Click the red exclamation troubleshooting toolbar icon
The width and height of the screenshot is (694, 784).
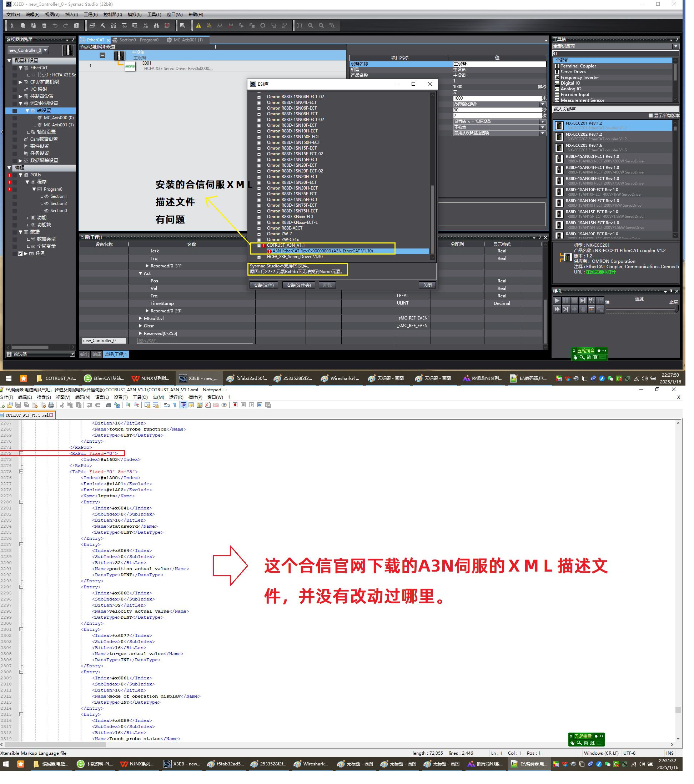click(167, 26)
